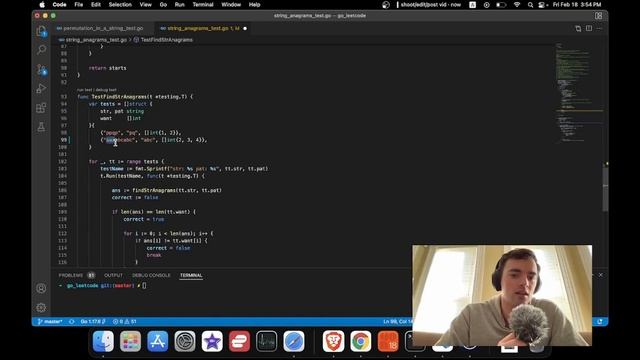
Task: Open the Help menu
Action: [x=254, y=4]
